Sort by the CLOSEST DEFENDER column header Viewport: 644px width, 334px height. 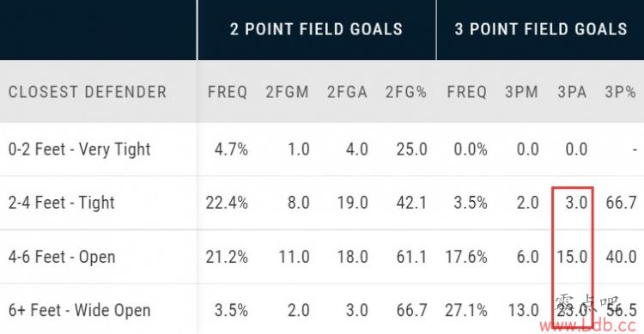pyautogui.click(x=88, y=92)
